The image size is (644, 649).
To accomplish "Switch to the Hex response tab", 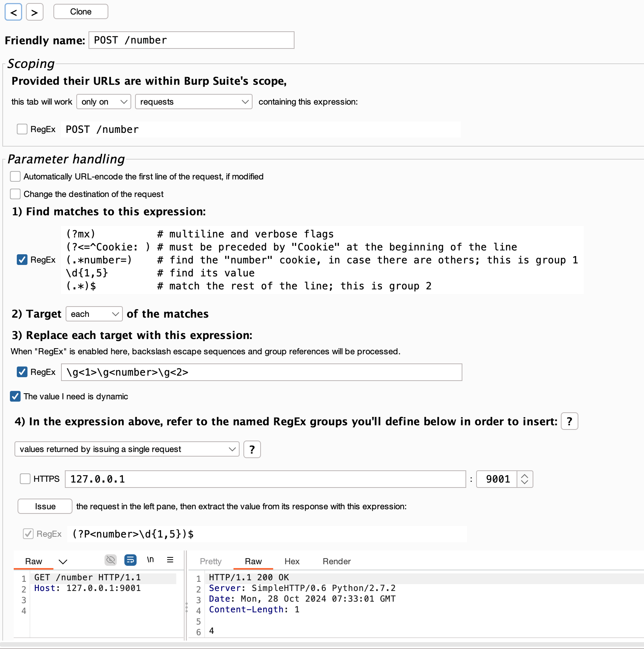I will tap(292, 562).
